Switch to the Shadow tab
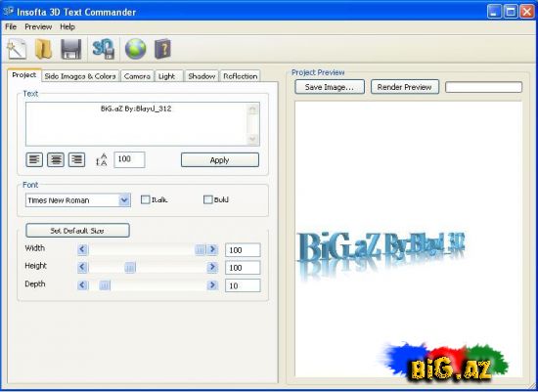The height and width of the screenshot is (392, 538). [x=202, y=76]
